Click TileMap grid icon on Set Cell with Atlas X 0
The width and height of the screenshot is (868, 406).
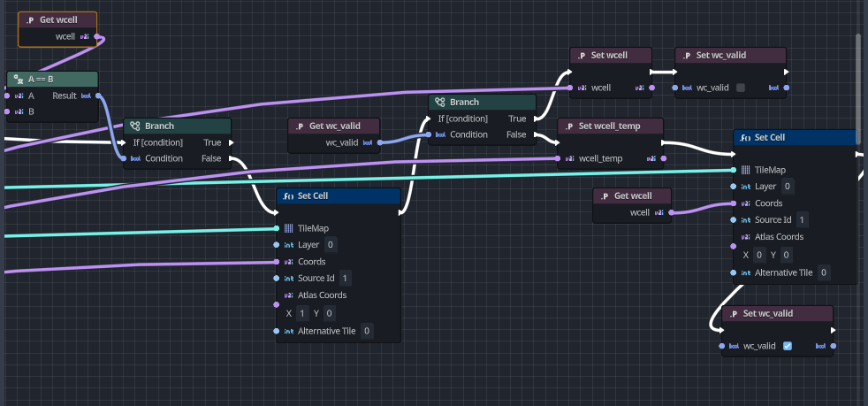point(746,170)
